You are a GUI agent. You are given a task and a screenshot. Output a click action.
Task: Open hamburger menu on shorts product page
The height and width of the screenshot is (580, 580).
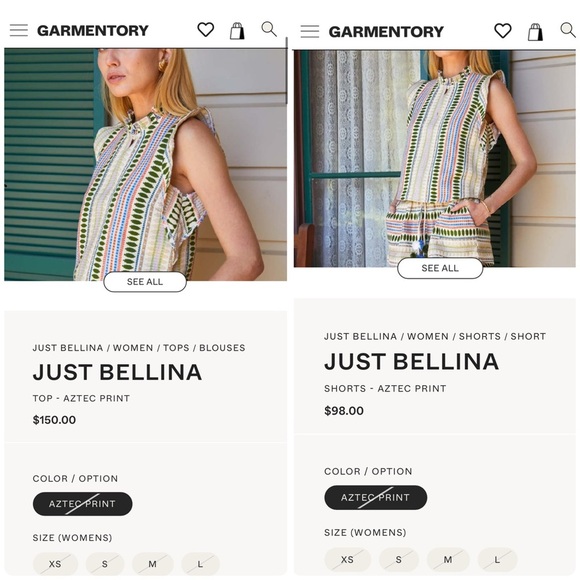[310, 31]
